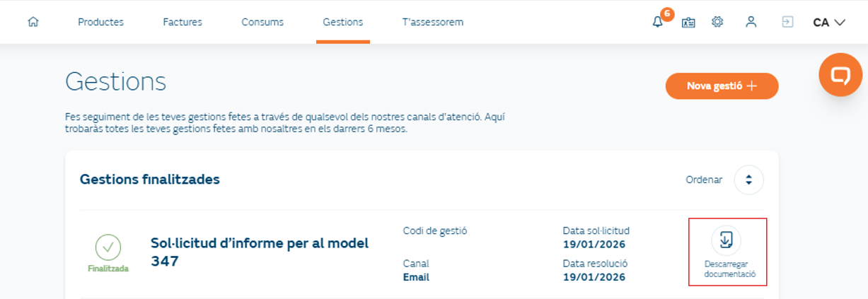Click the Gestions finalitzades heading

(150, 180)
